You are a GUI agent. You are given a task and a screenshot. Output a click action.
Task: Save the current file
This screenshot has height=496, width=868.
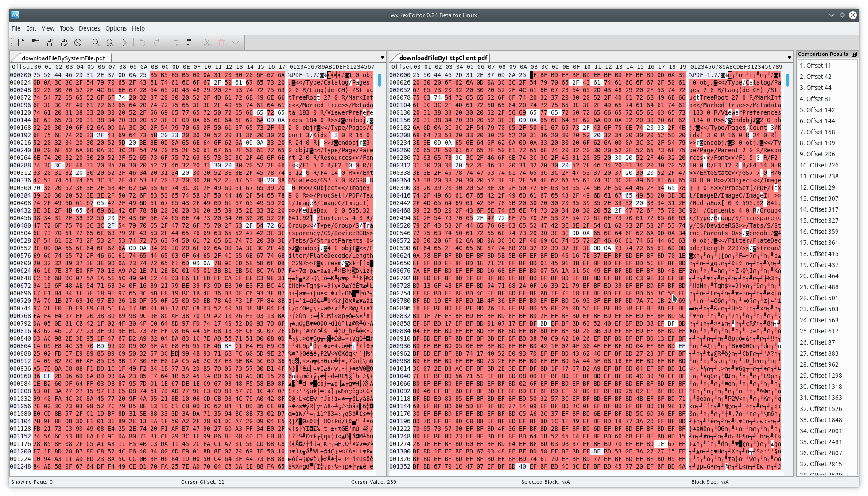pos(50,43)
